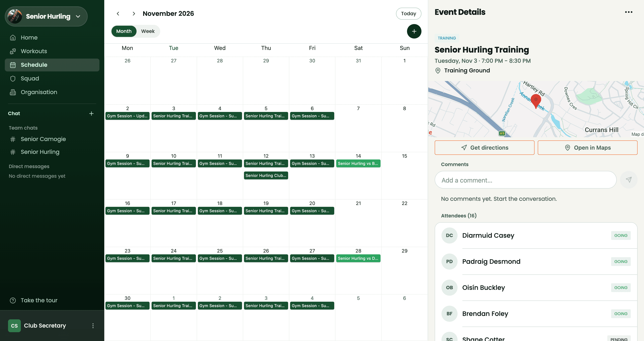The height and width of the screenshot is (341, 644).
Task: Switch calendar to Week view
Action: pos(148,31)
